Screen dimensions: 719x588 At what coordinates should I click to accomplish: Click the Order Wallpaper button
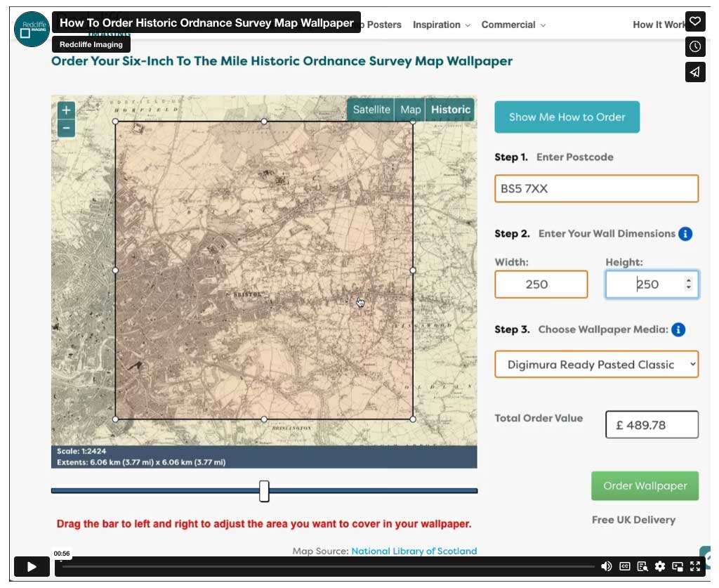[x=645, y=485]
